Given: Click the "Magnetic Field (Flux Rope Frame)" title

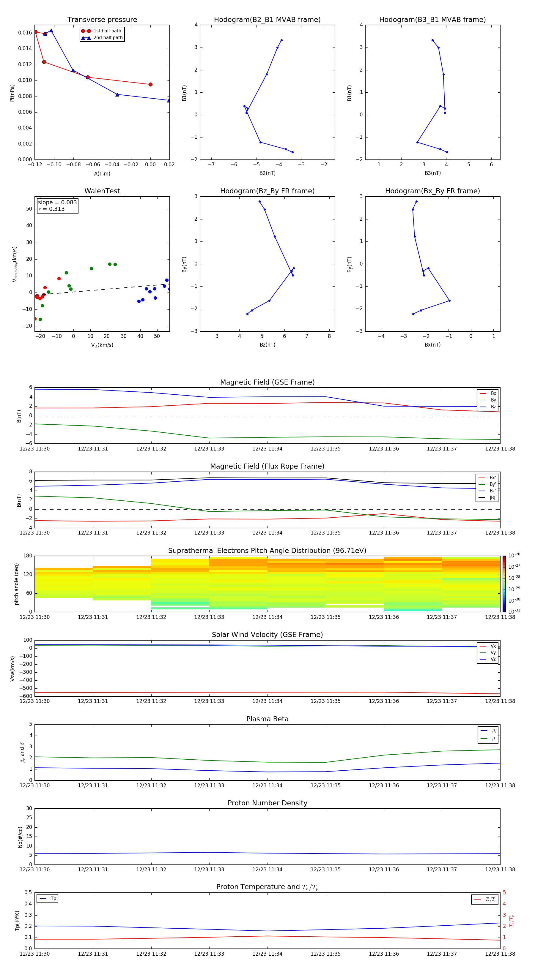Looking at the screenshot, I should (267, 467).
